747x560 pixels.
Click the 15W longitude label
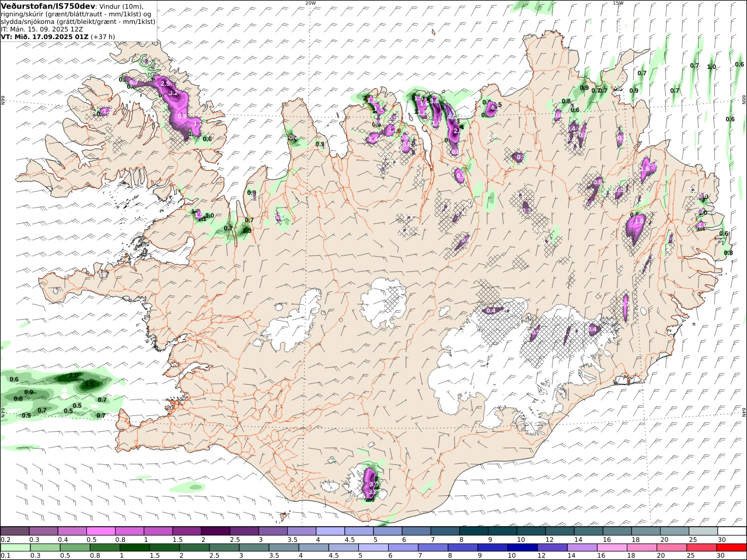[618, 3]
